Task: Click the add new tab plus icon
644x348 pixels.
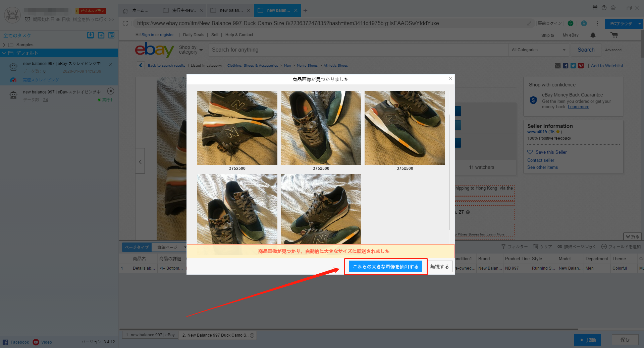Action: tap(305, 11)
